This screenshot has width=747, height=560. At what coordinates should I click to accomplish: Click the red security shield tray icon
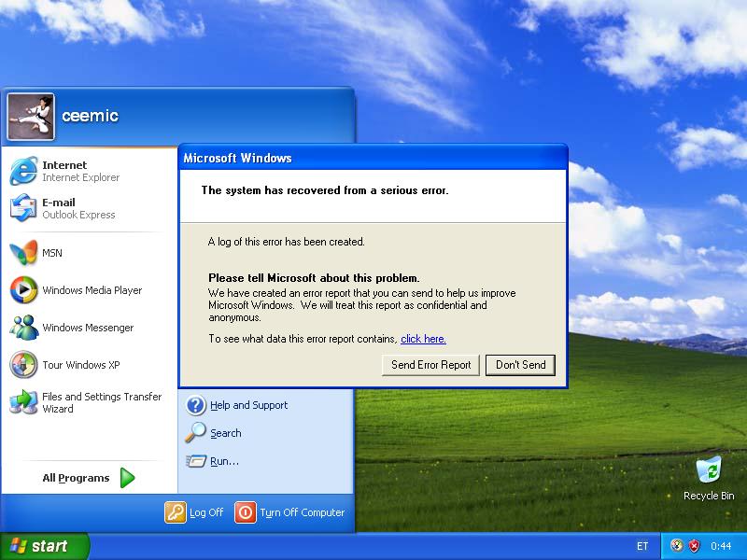coord(695,546)
